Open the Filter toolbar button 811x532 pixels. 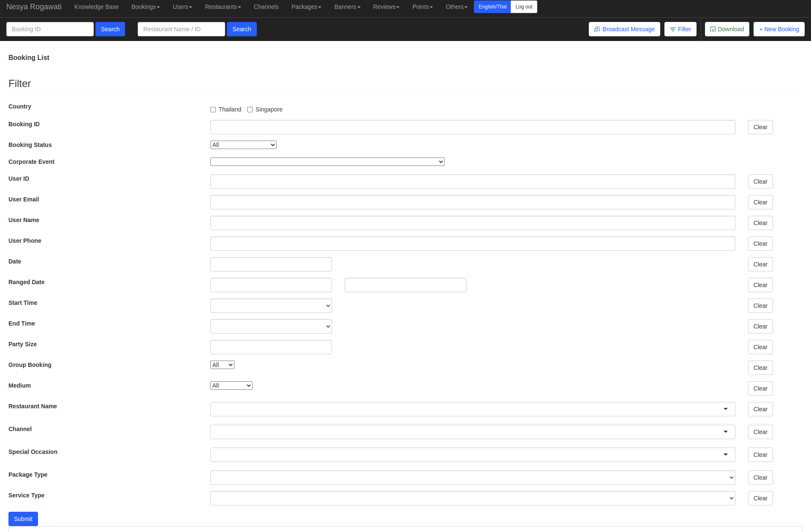(680, 29)
